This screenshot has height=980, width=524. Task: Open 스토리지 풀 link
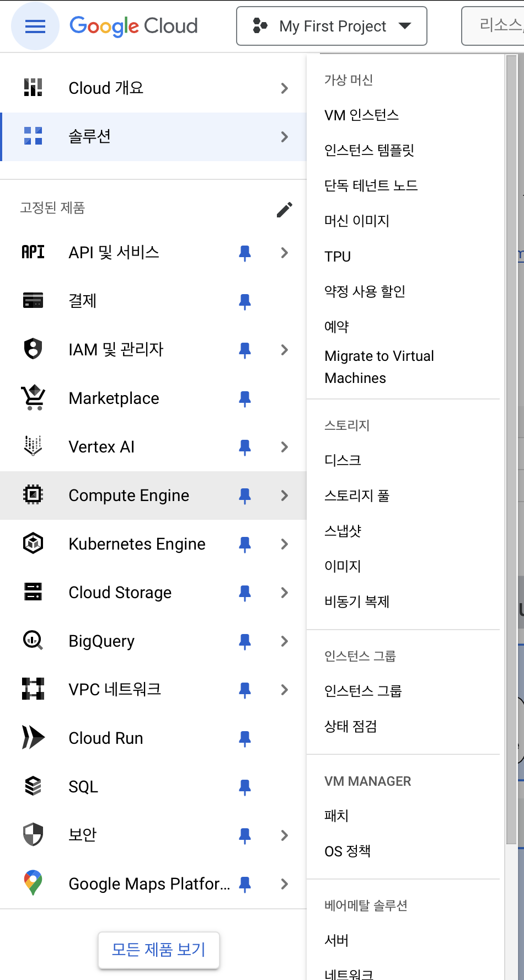click(x=357, y=496)
